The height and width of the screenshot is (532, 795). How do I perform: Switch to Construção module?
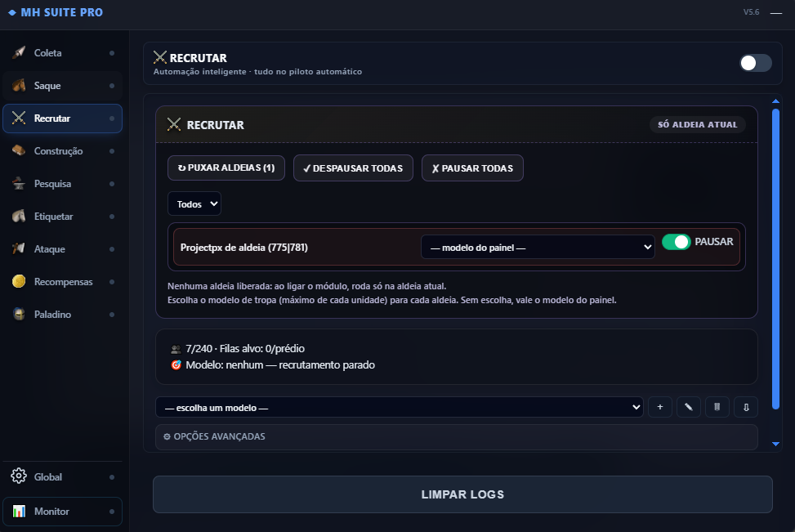[62, 151]
